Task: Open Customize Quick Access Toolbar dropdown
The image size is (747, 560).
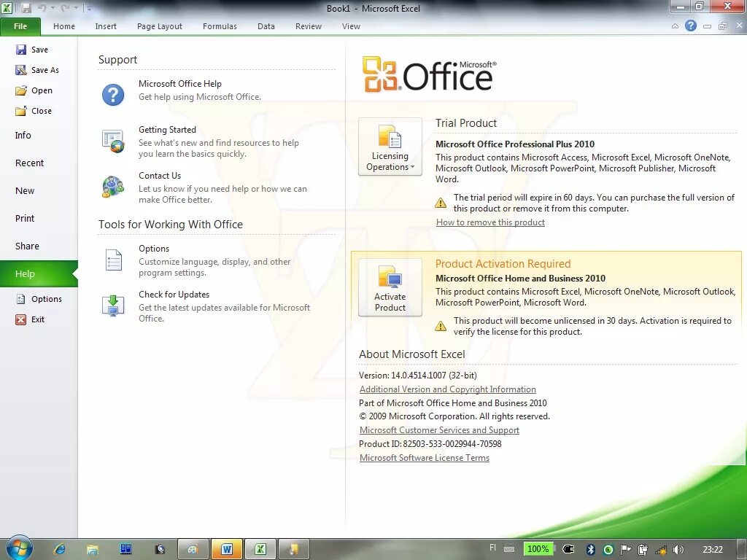Action: pos(89,8)
